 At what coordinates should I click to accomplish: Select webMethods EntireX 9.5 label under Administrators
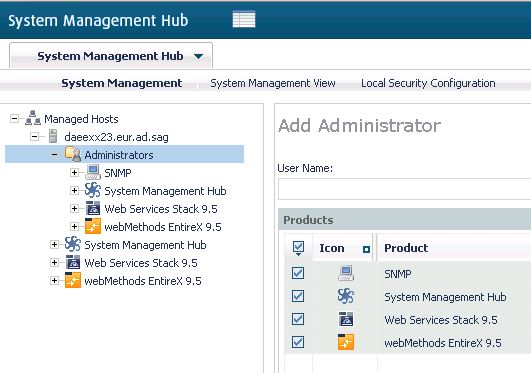coord(163,227)
